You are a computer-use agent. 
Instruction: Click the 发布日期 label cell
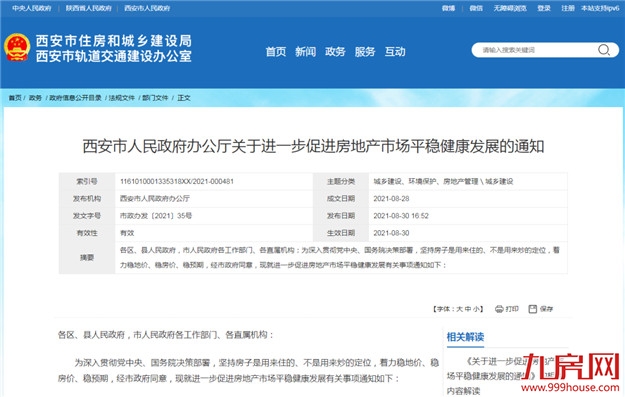(341, 216)
